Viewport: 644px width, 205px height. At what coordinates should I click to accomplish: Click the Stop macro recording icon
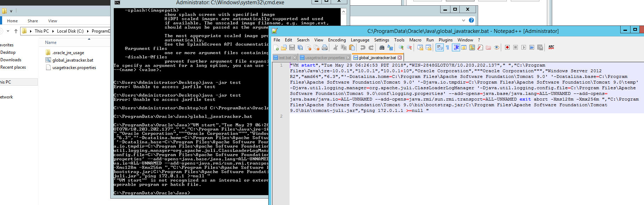click(515, 47)
